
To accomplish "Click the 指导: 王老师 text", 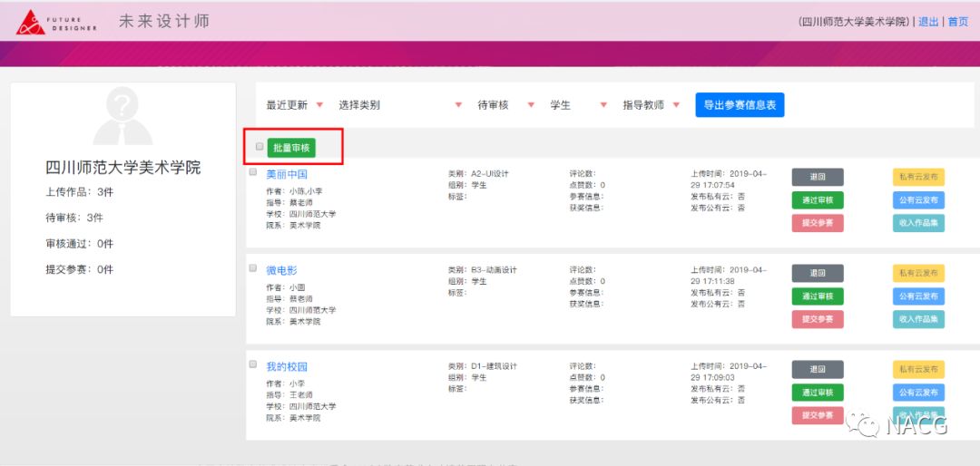I will coord(289,394).
